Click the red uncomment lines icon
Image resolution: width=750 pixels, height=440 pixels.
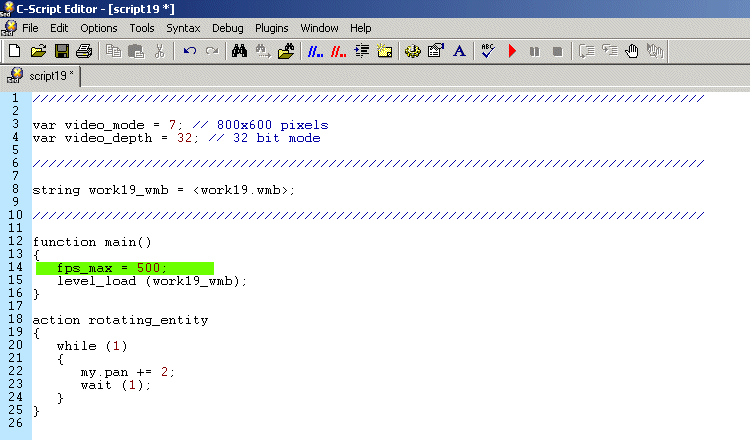pos(338,50)
